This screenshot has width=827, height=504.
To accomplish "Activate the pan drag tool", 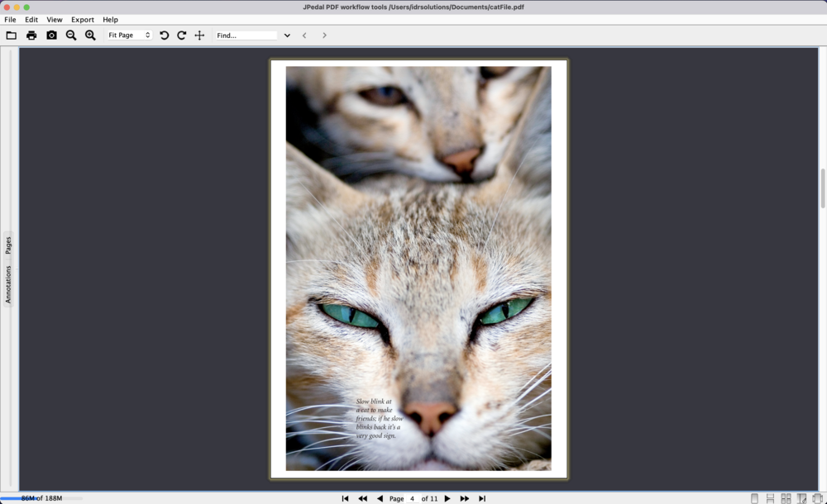I will coord(199,35).
